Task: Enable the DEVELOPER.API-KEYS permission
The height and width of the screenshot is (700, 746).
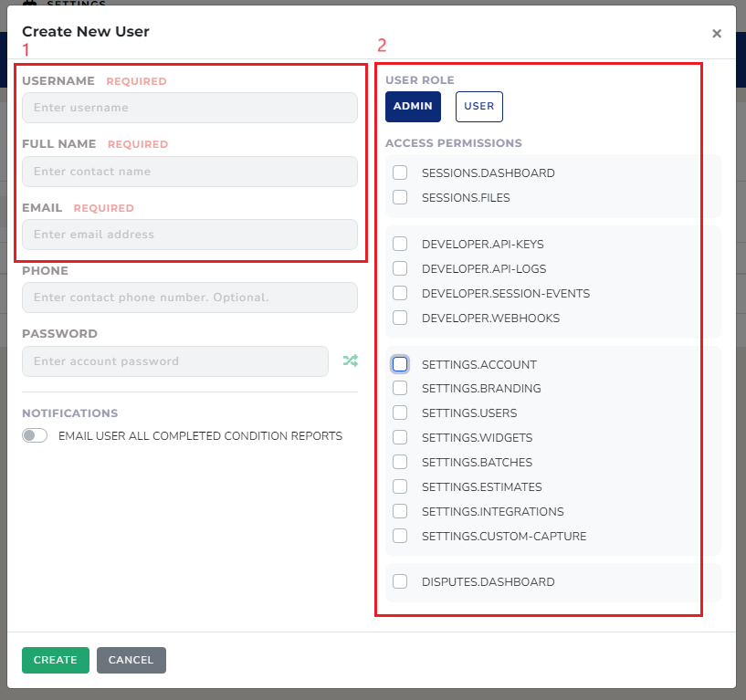Action: point(400,244)
